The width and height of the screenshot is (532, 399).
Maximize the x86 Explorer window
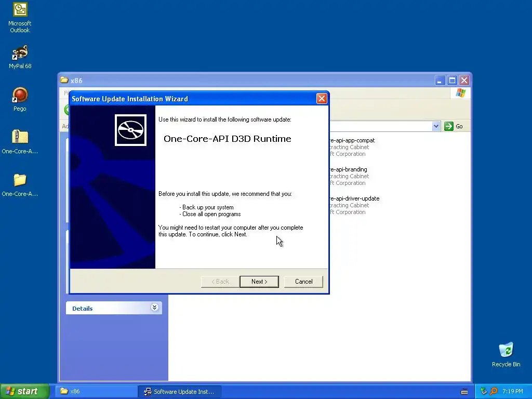click(452, 81)
